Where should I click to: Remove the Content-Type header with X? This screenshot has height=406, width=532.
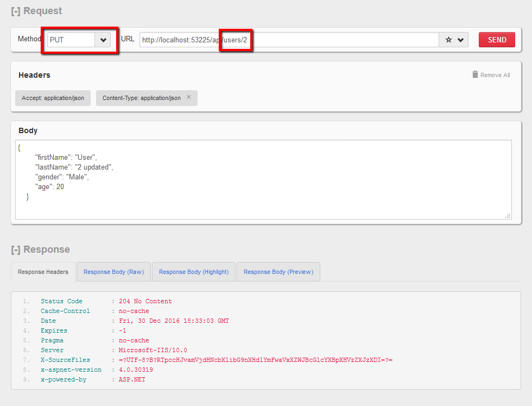click(x=189, y=97)
